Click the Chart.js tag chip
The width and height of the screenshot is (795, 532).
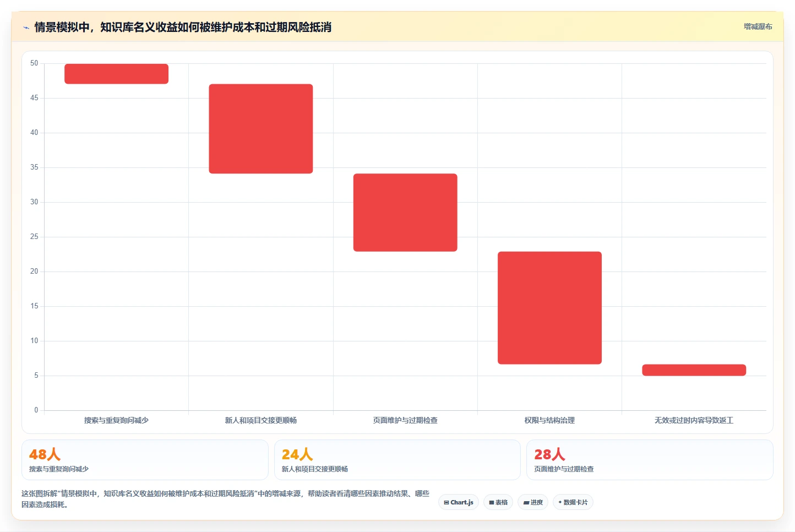tap(459, 502)
